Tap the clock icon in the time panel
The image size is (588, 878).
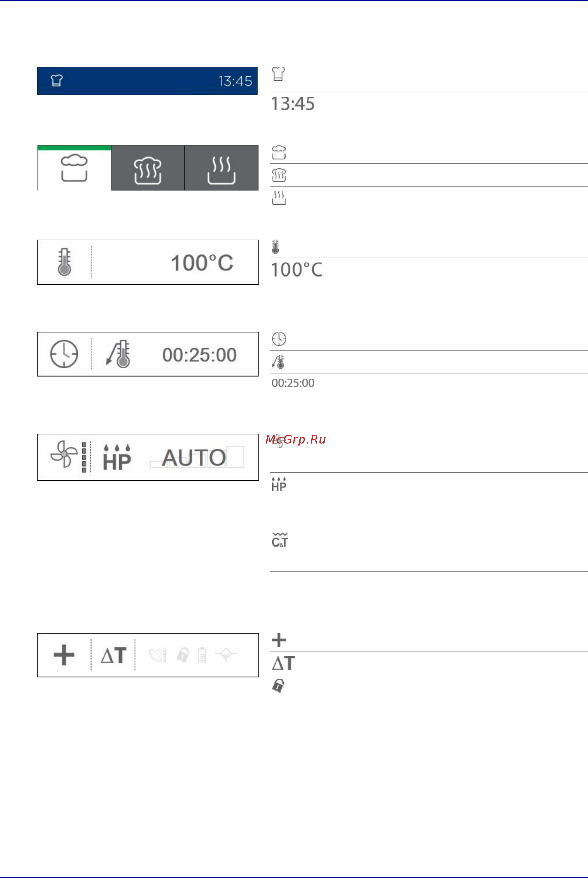(64, 354)
